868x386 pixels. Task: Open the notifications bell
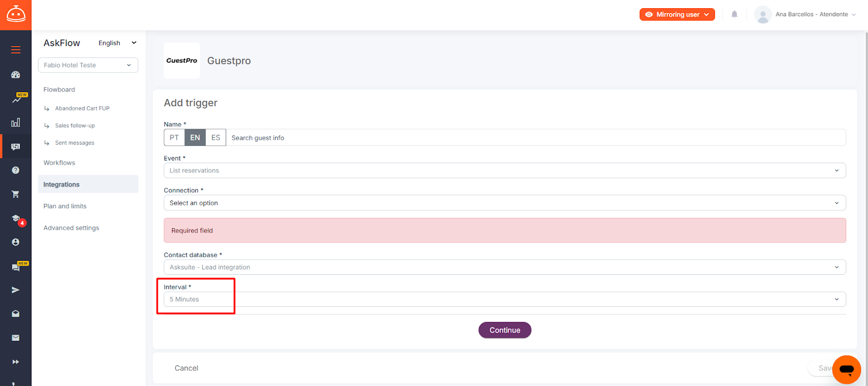coord(735,15)
